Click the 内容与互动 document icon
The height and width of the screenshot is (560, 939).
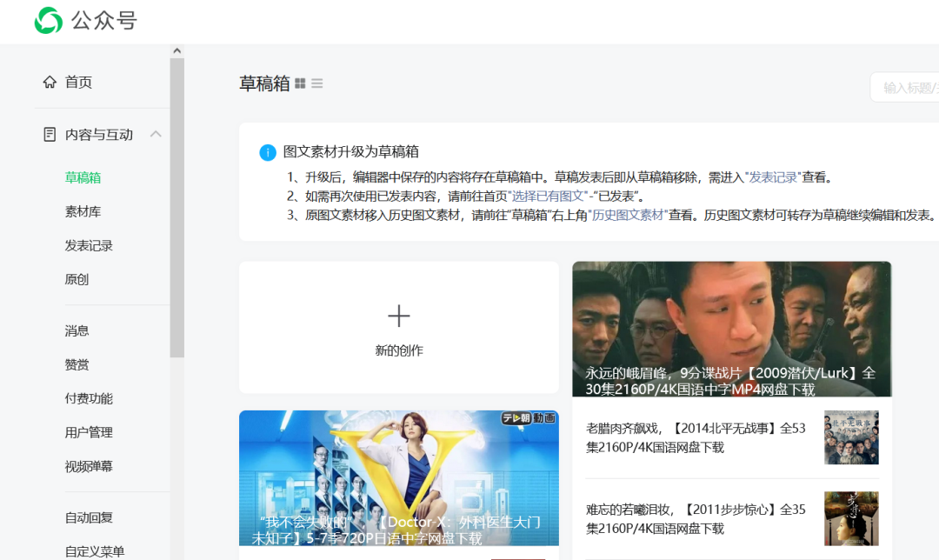pos(48,133)
